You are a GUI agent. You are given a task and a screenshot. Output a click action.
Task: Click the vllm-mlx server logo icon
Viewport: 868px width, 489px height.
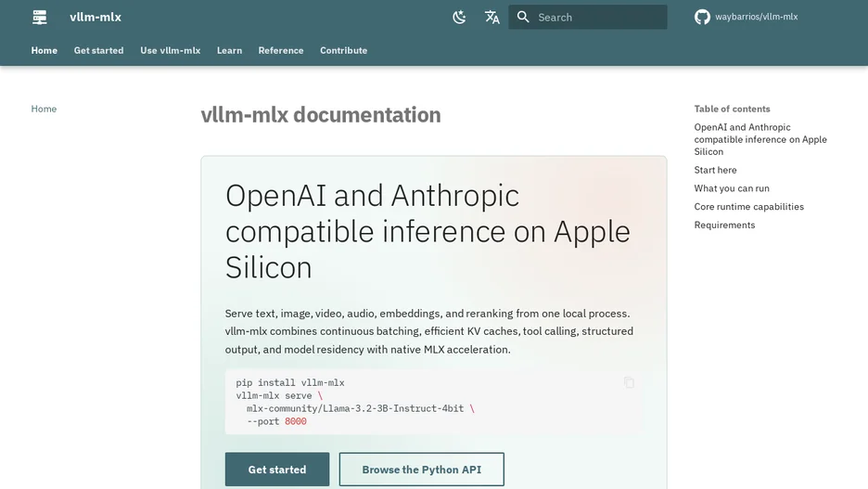point(39,18)
